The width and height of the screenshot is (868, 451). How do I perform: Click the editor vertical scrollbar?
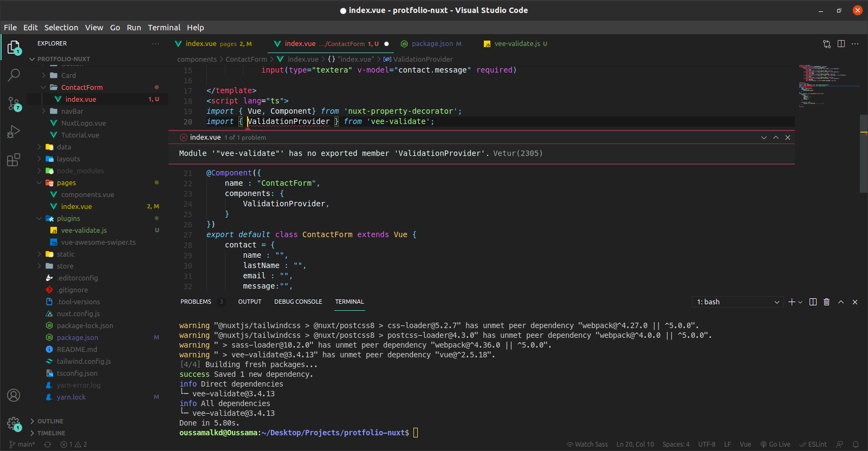pyautogui.click(x=864, y=154)
